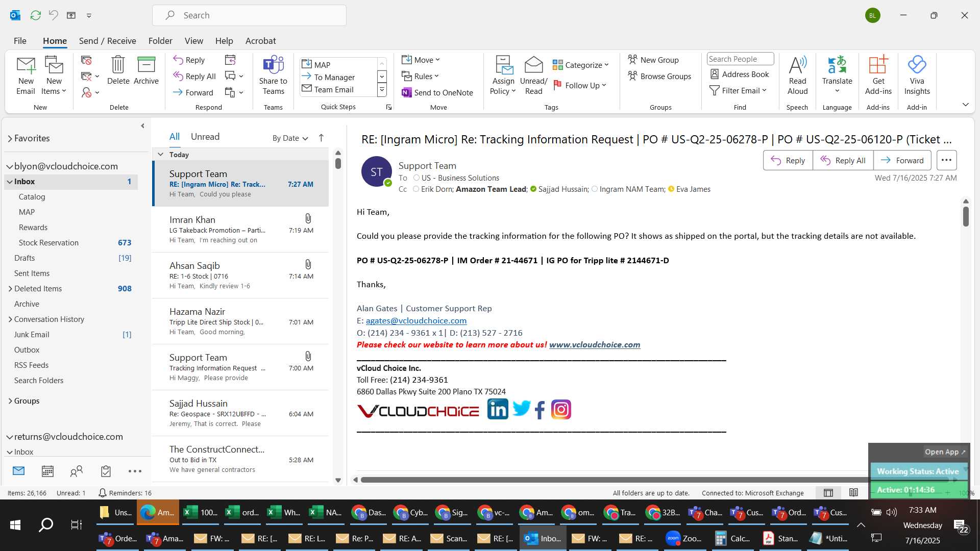
Task: Click Open App in status widget
Action: (x=945, y=452)
